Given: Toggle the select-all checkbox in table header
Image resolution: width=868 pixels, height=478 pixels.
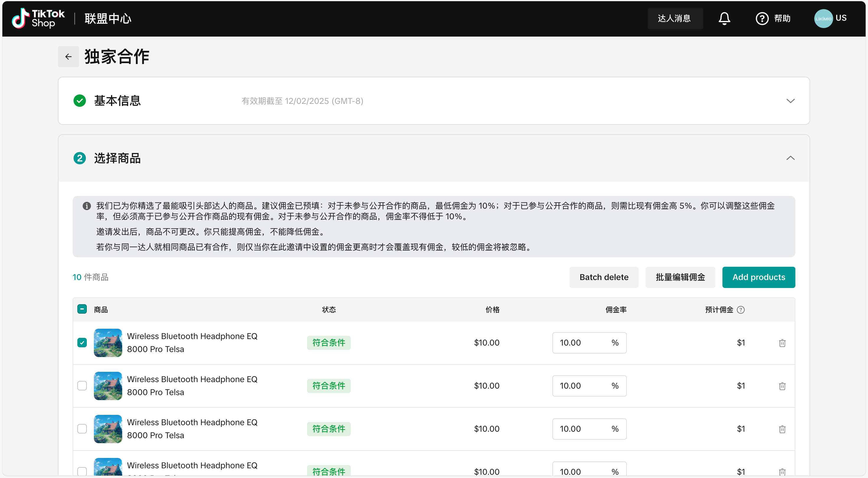Looking at the screenshot, I should (x=82, y=309).
